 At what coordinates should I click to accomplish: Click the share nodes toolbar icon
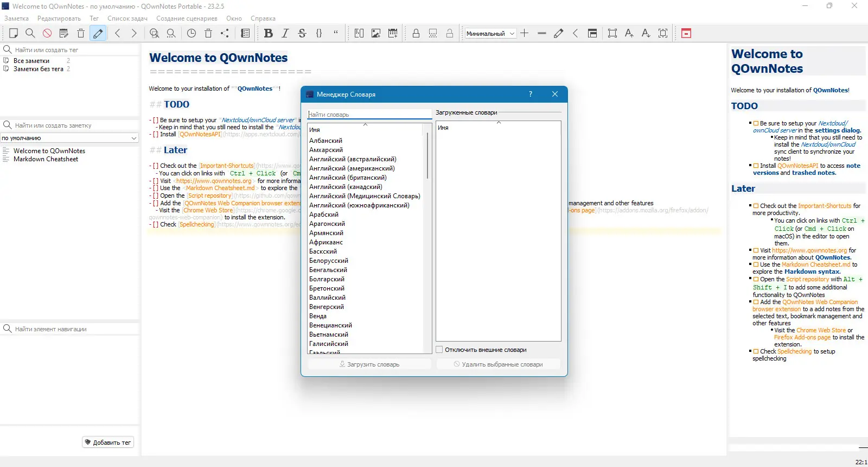point(225,33)
